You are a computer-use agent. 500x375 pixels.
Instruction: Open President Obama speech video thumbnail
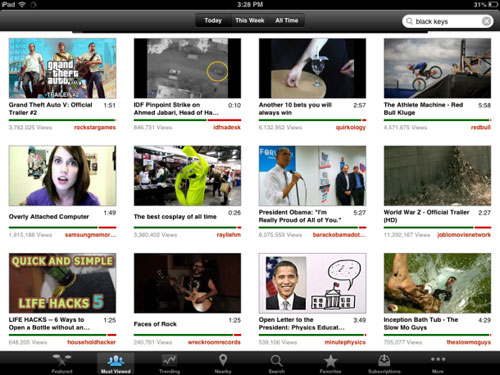coord(312,176)
